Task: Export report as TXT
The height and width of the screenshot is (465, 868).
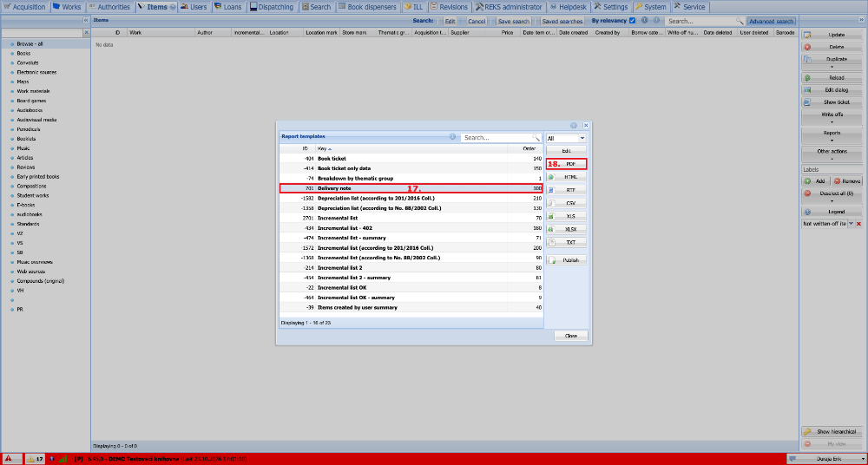Action: [x=566, y=242]
